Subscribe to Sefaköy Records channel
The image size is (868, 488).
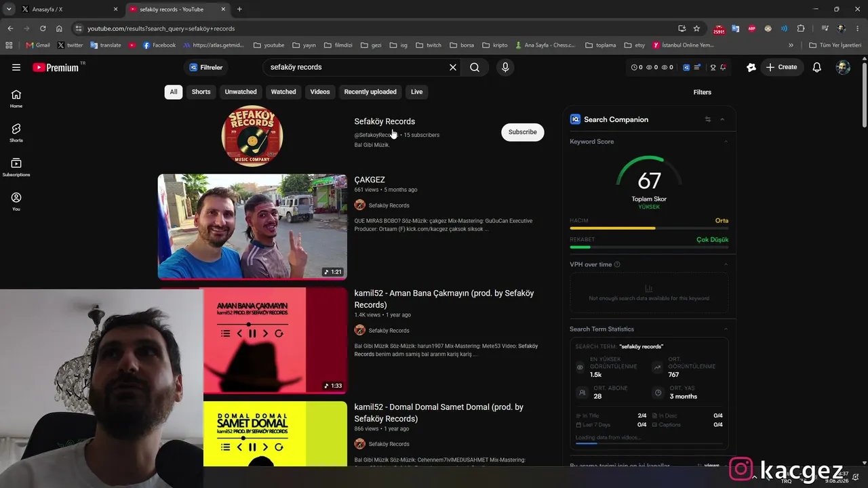[x=523, y=132]
